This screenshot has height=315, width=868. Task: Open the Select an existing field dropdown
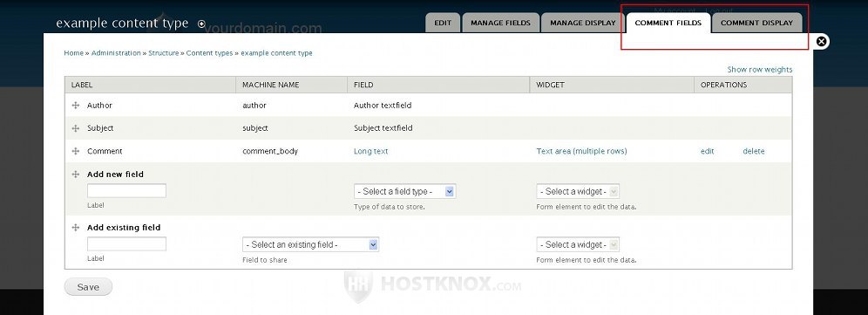click(310, 244)
